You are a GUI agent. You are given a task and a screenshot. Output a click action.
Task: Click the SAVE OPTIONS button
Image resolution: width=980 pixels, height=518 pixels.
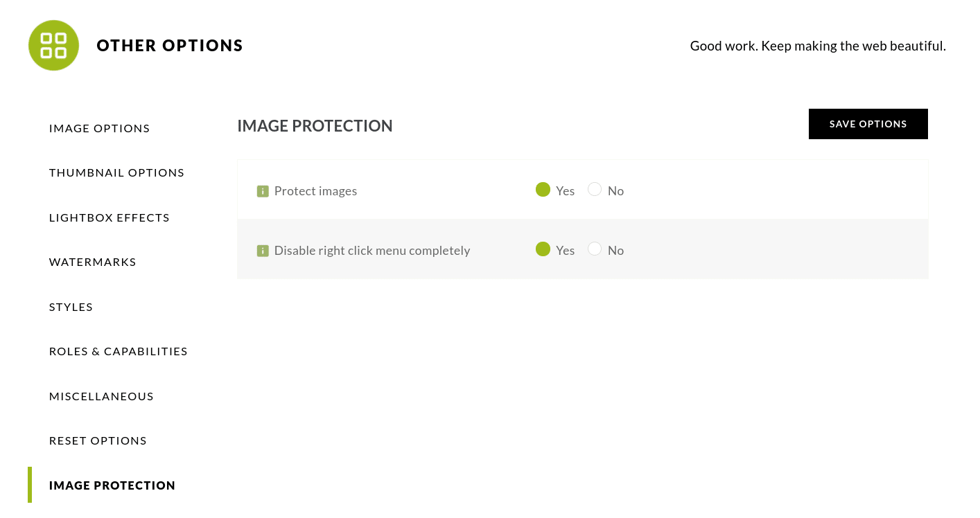pos(868,124)
